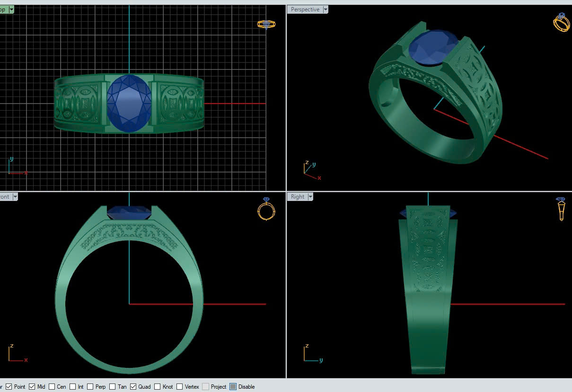
Task: Turn on the Int osnap
Action: pos(72,387)
